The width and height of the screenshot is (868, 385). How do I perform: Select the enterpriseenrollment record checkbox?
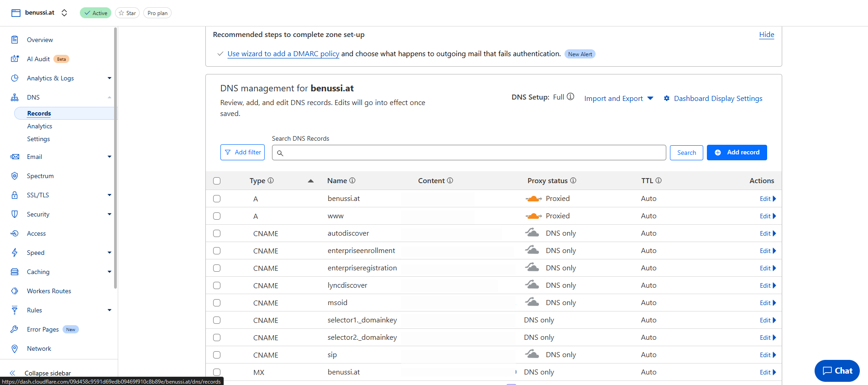point(217,251)
